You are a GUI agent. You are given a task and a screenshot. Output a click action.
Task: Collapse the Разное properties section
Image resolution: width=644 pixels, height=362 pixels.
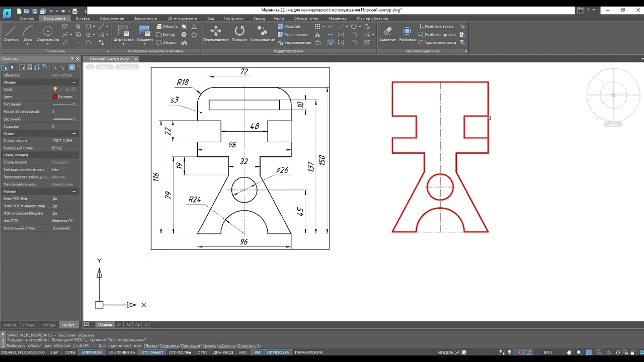[74, 192]
